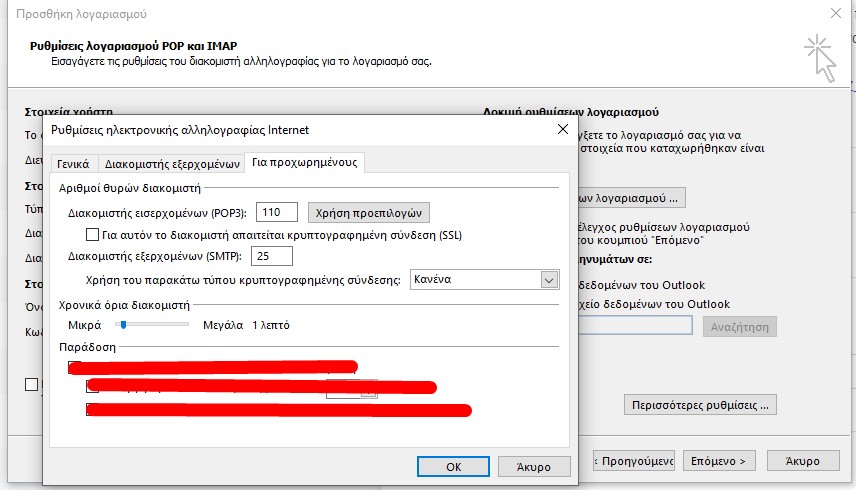Open Περισσότερες ρυθμίσεις button

(699, 405)
